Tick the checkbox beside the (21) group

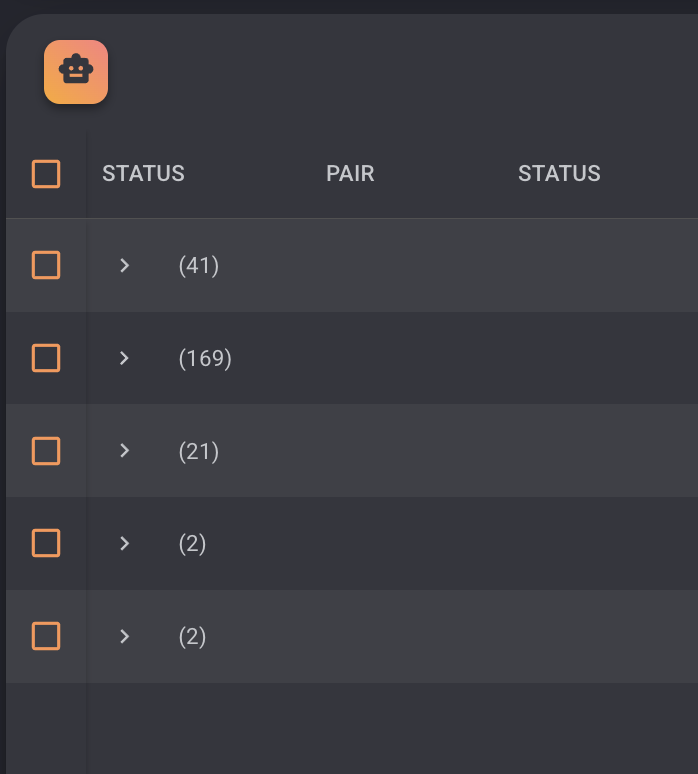[46, 451]
